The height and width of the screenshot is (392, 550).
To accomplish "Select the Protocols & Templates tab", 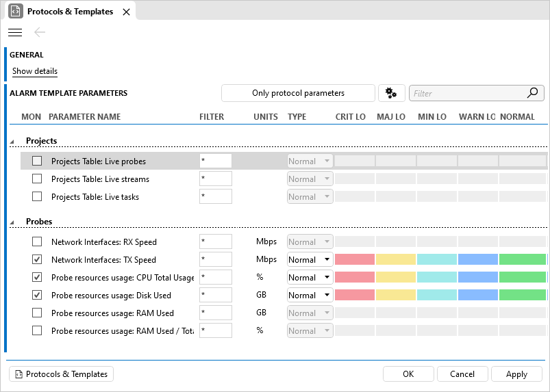I will tap(69, 12).
